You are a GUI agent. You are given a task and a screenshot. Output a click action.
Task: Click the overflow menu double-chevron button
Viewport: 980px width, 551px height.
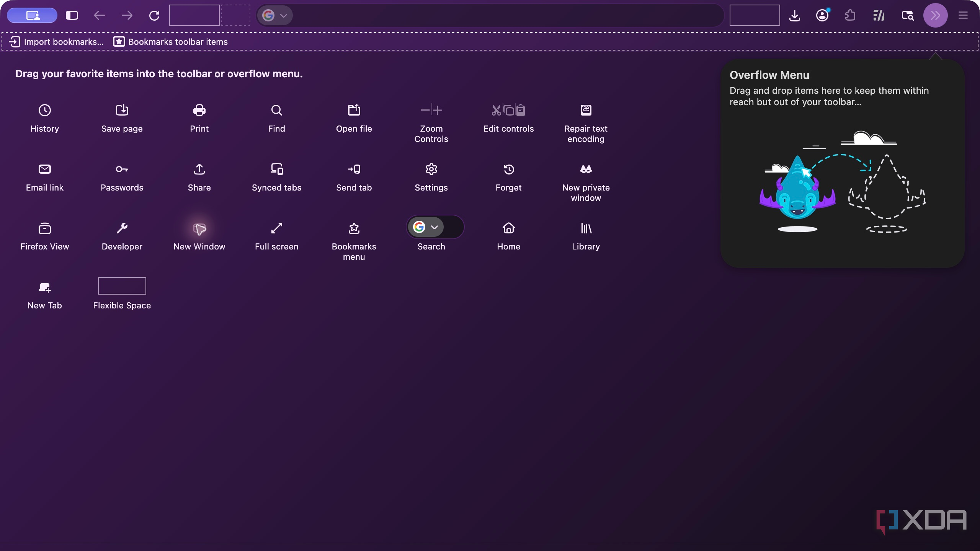936,15
